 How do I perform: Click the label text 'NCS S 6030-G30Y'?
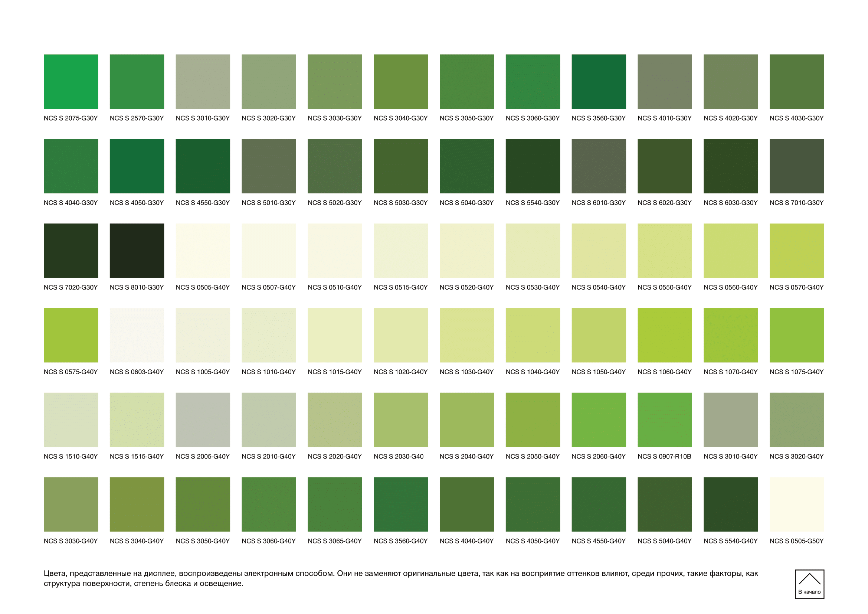pos(730,203)
